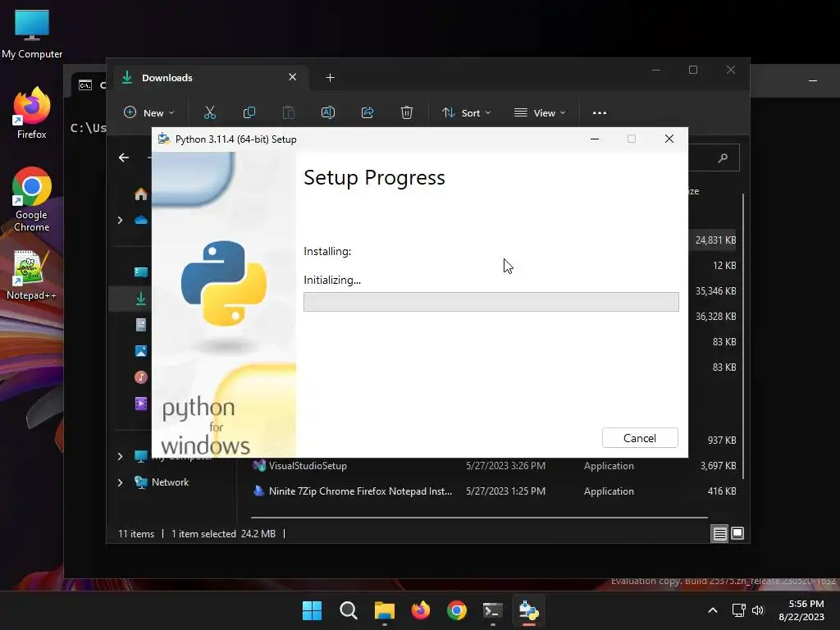This screenshot has height=630, width=840.
Task: Switch to large thumbnails view button
Action: (x=737, y=533)
